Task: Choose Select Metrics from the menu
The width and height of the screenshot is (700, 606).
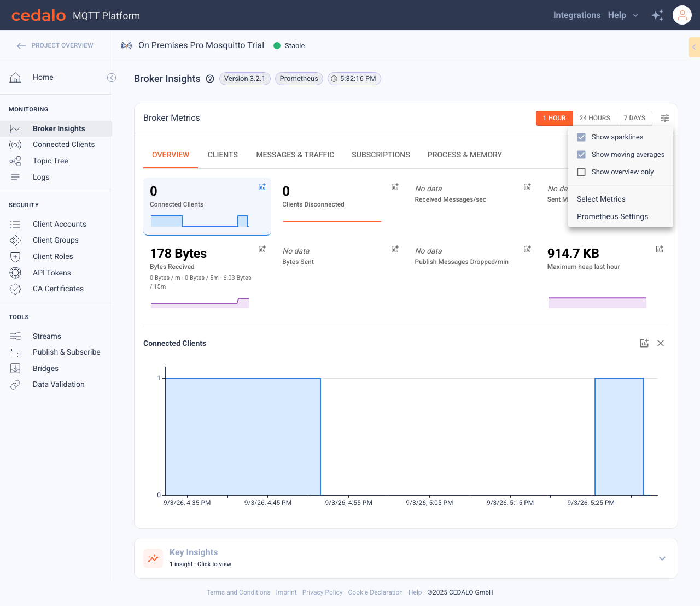Action: 621,199
